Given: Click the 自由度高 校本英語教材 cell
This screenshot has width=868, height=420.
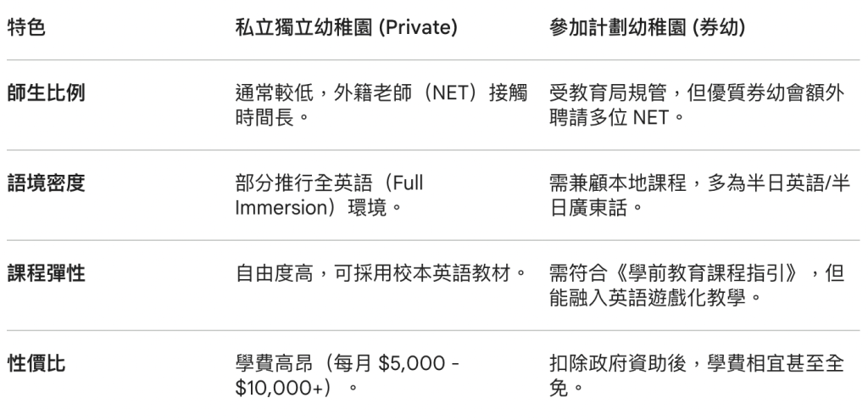Looking at the screenshot, I should (381, 273).
